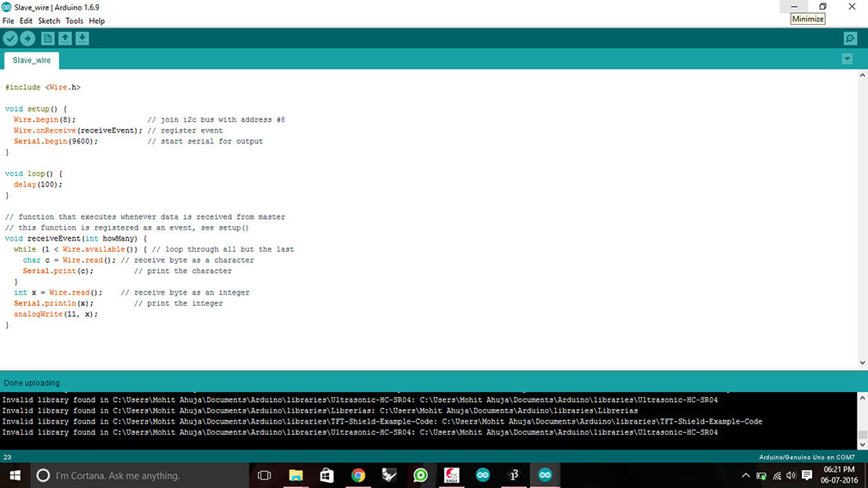Click the console scrollbar thumb
The width and height of the screenshot is (868, 488).
point(863,435)
